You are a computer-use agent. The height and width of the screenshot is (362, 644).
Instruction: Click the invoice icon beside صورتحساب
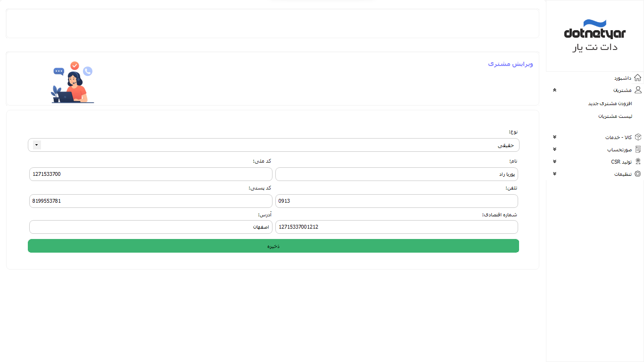[x=638, y=149]
